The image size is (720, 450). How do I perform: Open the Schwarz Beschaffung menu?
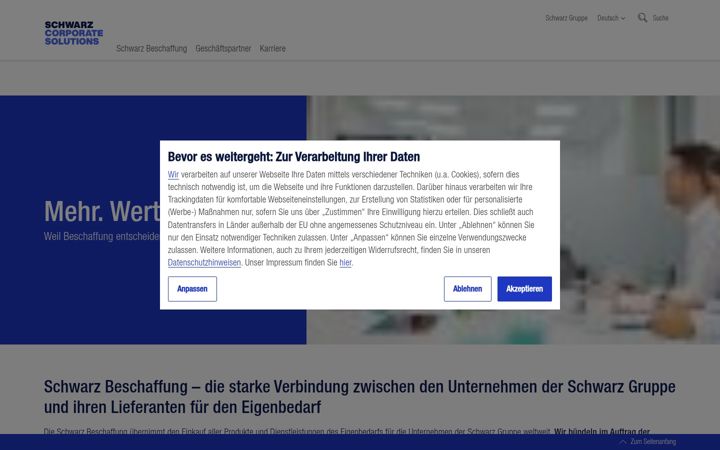(x=152, y=48)
